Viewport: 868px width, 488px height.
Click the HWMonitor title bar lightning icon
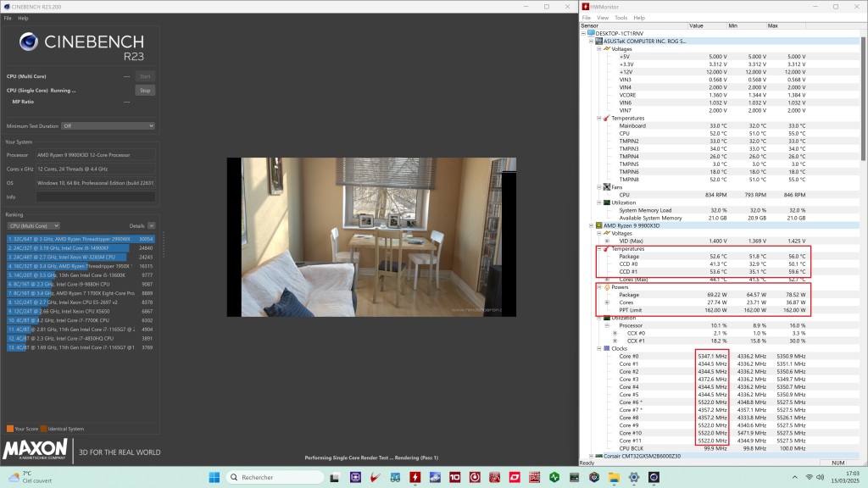585,7
